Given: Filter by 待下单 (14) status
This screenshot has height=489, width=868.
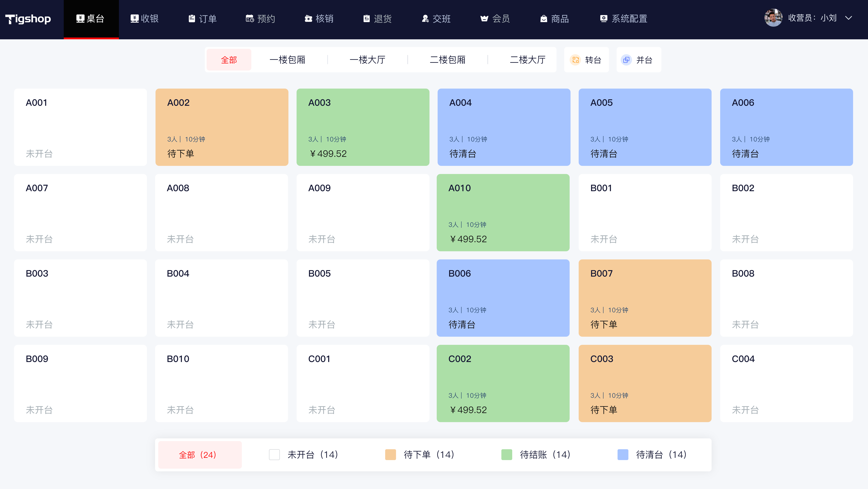Looking at the screenshot, I should click(x=420, y=455).
